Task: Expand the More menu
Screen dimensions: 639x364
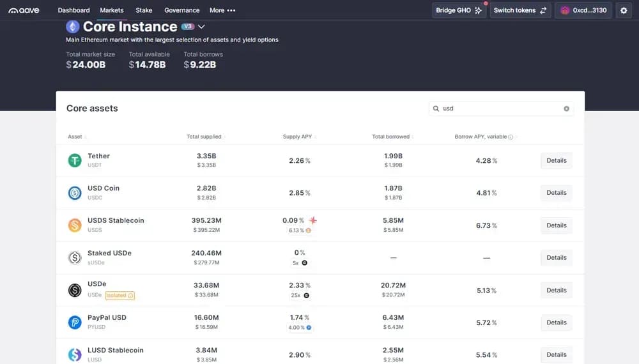Action: (222, 10)
